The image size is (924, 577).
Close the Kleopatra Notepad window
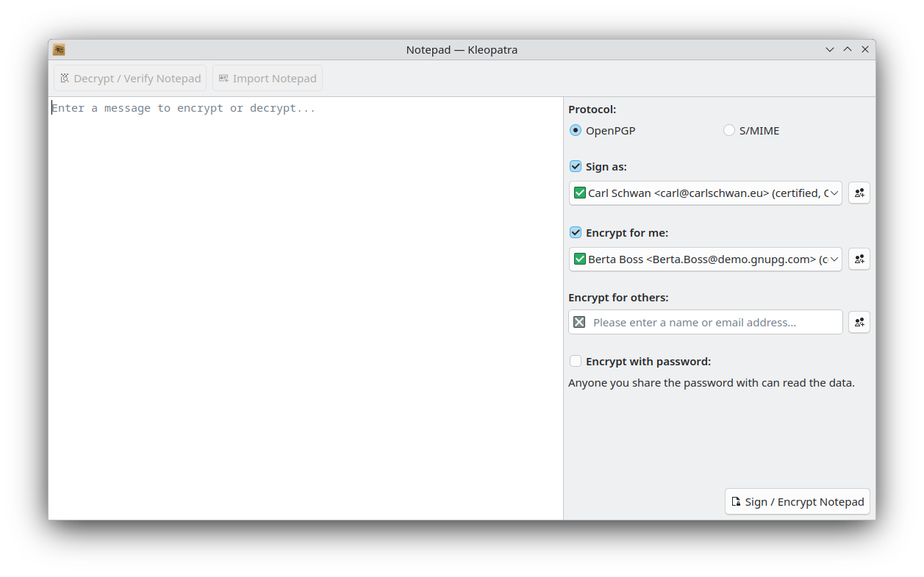[865, 50]
